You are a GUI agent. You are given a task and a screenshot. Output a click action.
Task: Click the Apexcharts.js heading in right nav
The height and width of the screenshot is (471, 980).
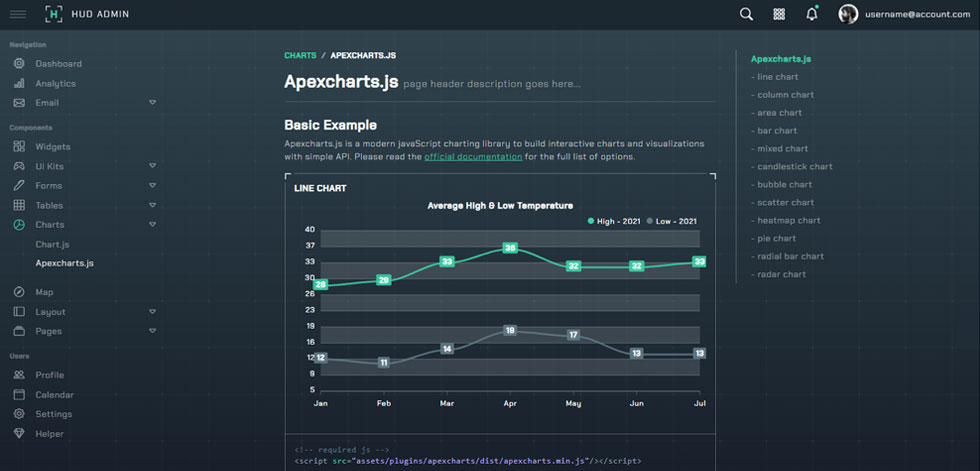click(x=781, y=59)
